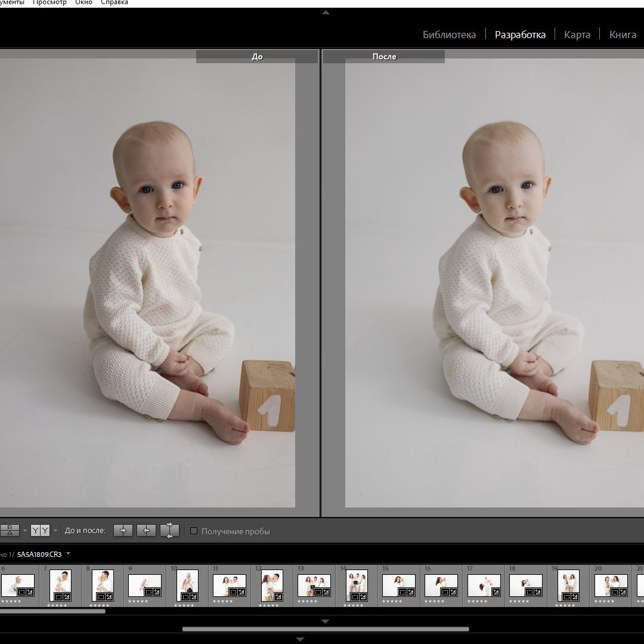Screen dimensions: 644x644
Task: Copy After settings to Before arrow button
Action: (x=146, y=530)
